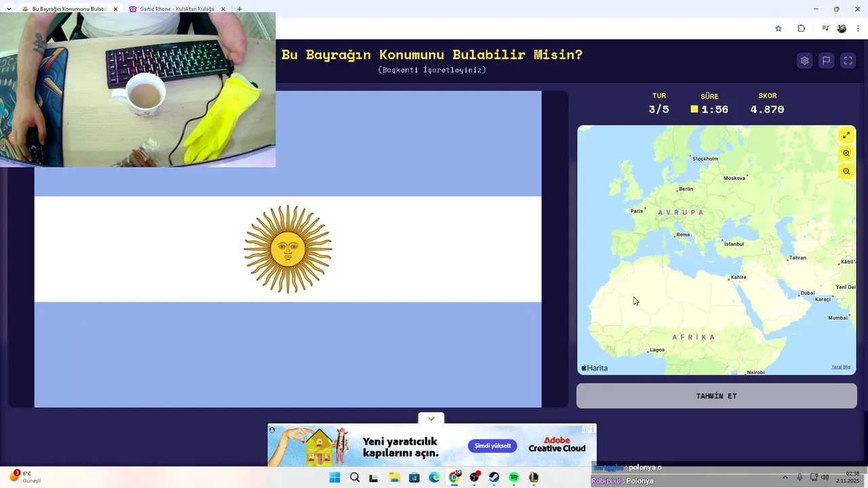Screen dimensions: 868x488
Task: Switch to Bu Bayrağın Konumunu Bulabilir tab
Action: (x=68, y=9)
